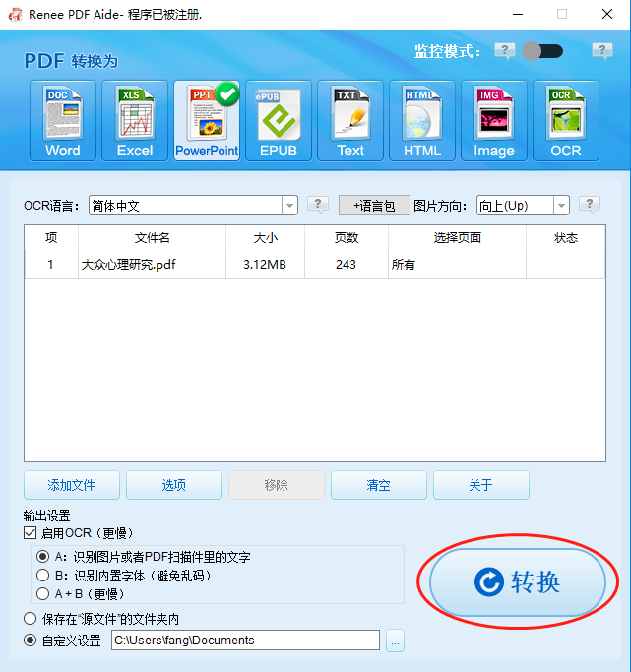
Task: Click 添加文件 to add files
Action: pyautogui.click(x=72, y=485)
